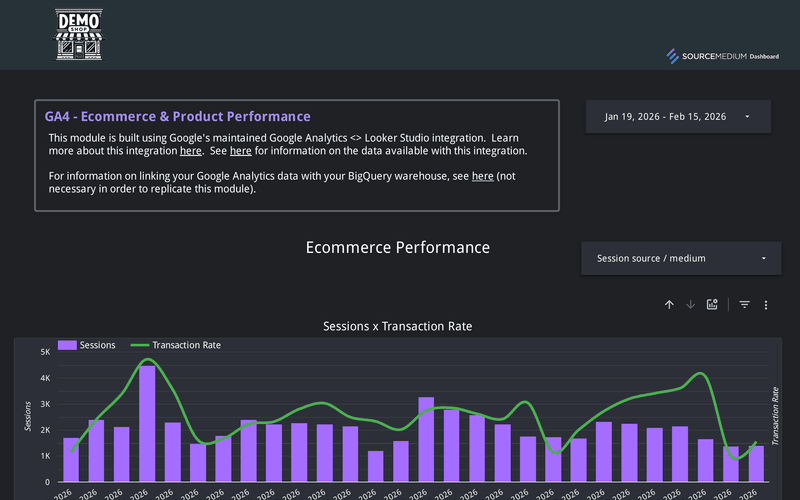Open the 'here' link for BigQuery warehouse linking
Viewport: 800px width, 500px height.
pos(482,176)
